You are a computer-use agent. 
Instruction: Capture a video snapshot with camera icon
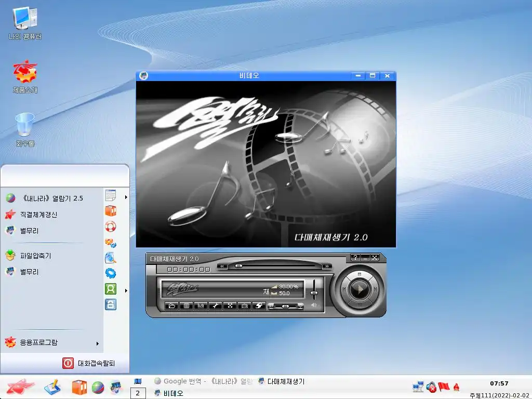(244, 305)
